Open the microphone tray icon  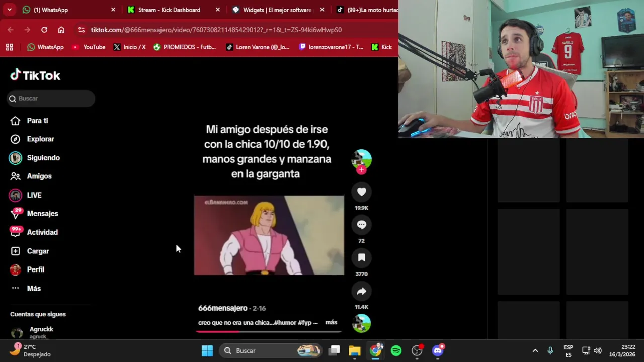(550, 351)
